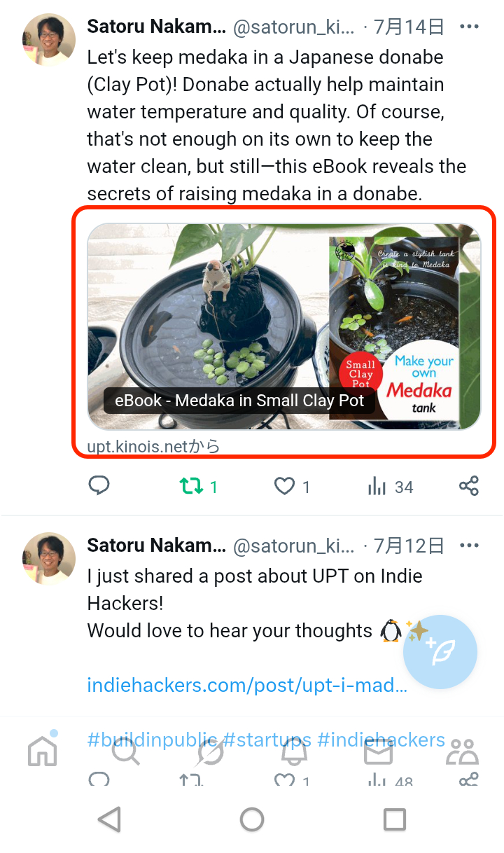Screen dimensions: 504x853
Task: Open the eBook Medaka link card
Action: tap(283, 326)
